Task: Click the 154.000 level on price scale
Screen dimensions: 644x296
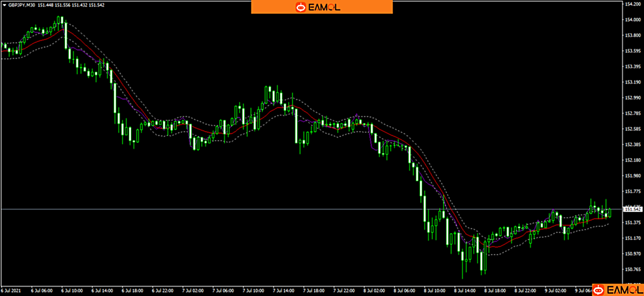Action: [631, 20]
